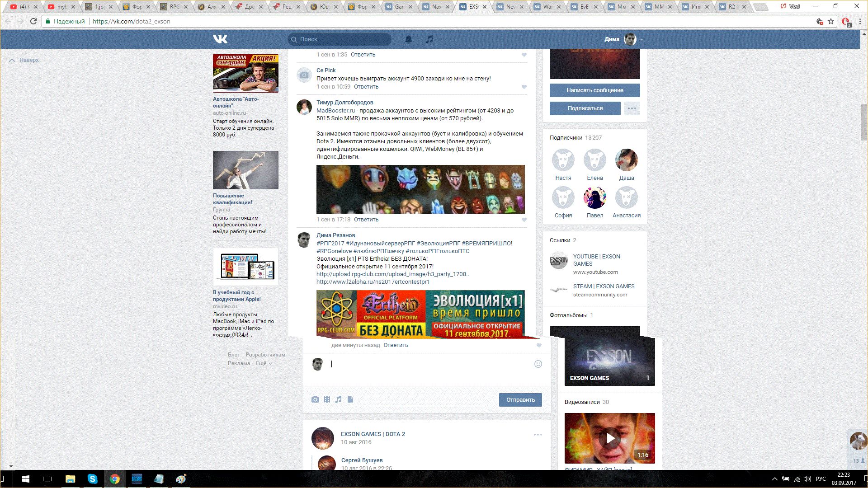Open the Повышение квалификации ad image
Viewport: 868px width, 488px height.
pyautogui.click(x=245, y=170)
